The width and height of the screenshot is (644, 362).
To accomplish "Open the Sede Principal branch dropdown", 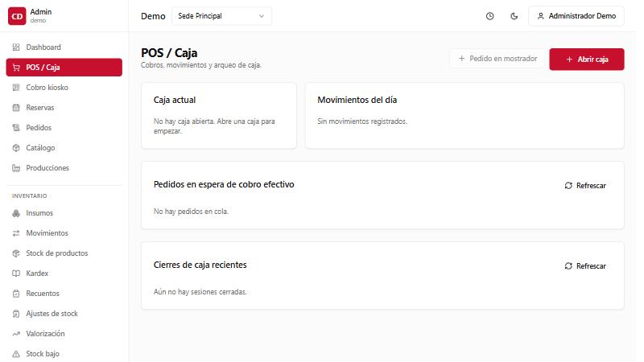I will (x=221, y=16).
